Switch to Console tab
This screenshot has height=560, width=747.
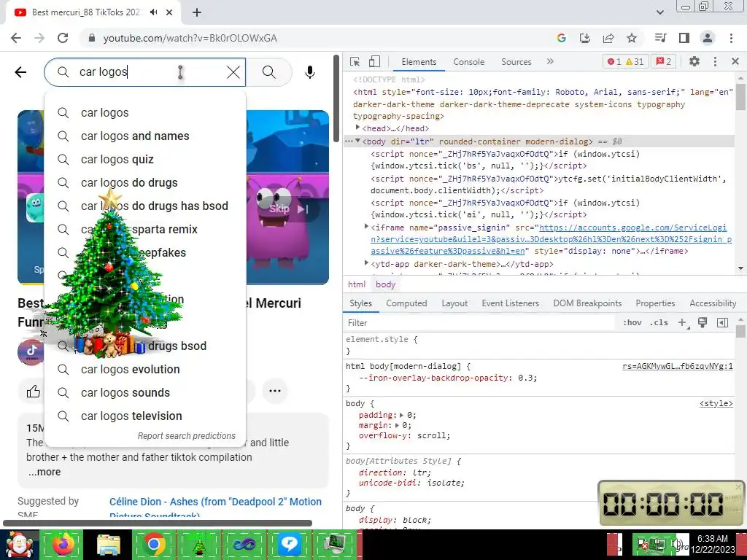469,62
